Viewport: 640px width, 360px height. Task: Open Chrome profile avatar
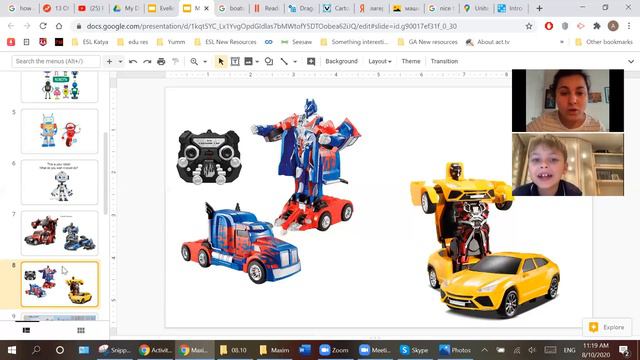tap(613, 26)
